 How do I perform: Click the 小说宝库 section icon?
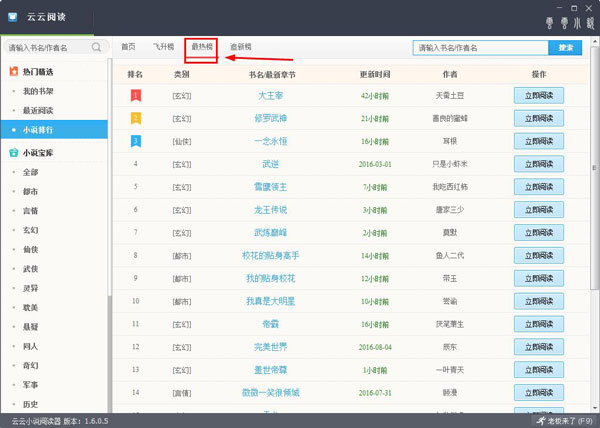point(13,153)
